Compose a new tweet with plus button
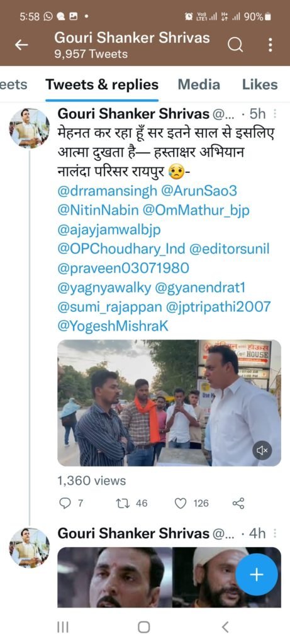290x644 pixels. click(256, 575)
